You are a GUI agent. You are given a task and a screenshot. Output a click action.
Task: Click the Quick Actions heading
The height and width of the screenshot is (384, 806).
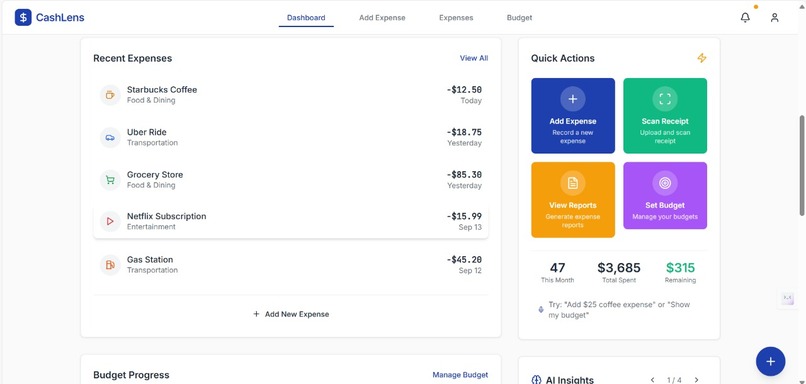pyautogui.click(x=563, y=58)
